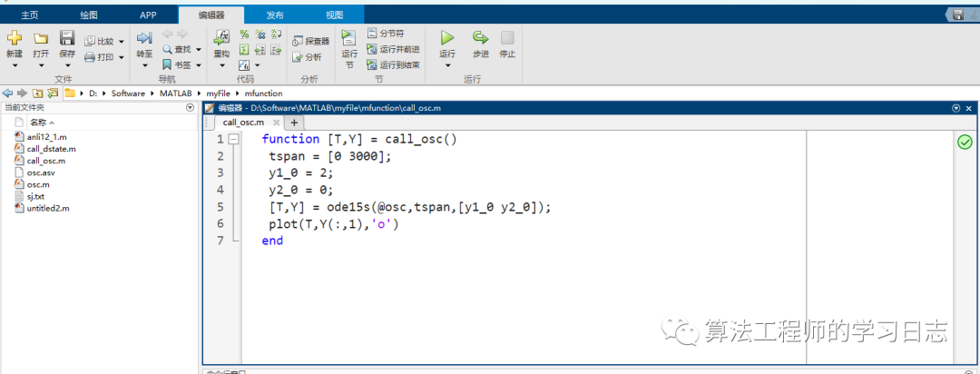This screenshot has width=980, height=374.
Task: Add a new editor tab with plus
Action: tap(294, 123)
